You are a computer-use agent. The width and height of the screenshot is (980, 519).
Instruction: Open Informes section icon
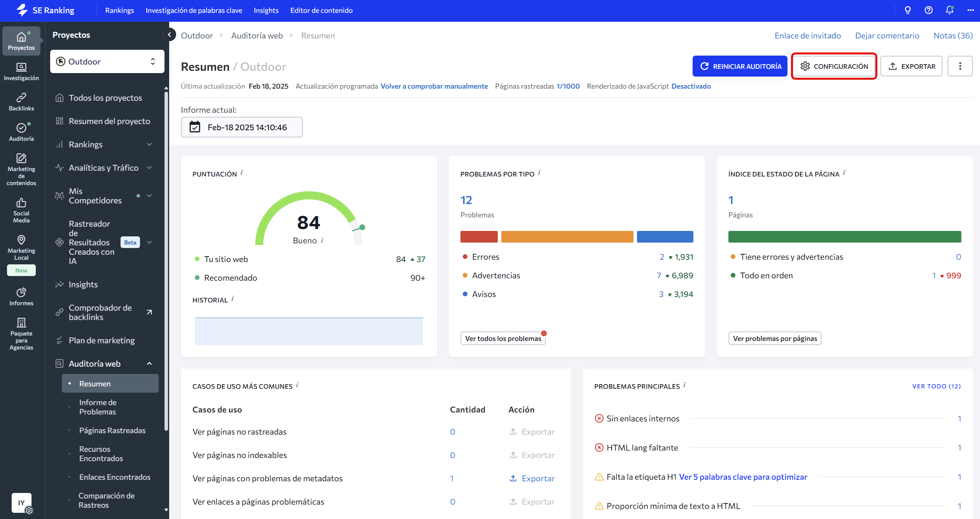click(x=21, y=297)
